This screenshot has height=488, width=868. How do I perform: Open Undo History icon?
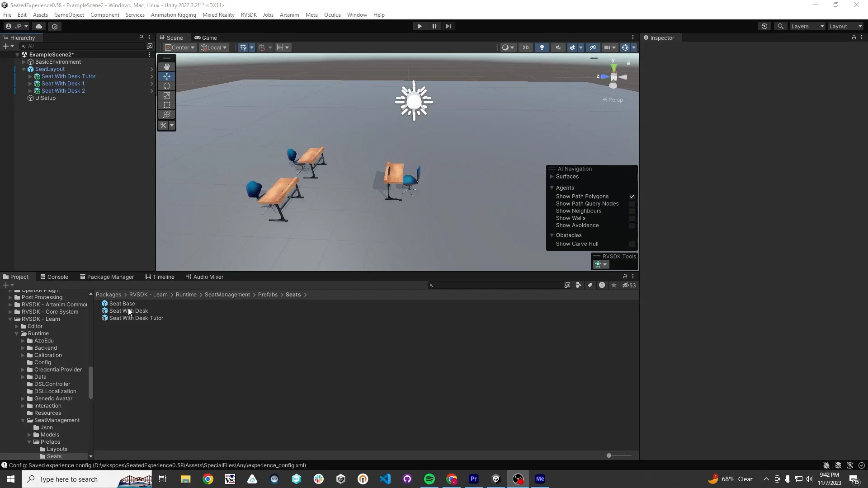click(764, 26)
